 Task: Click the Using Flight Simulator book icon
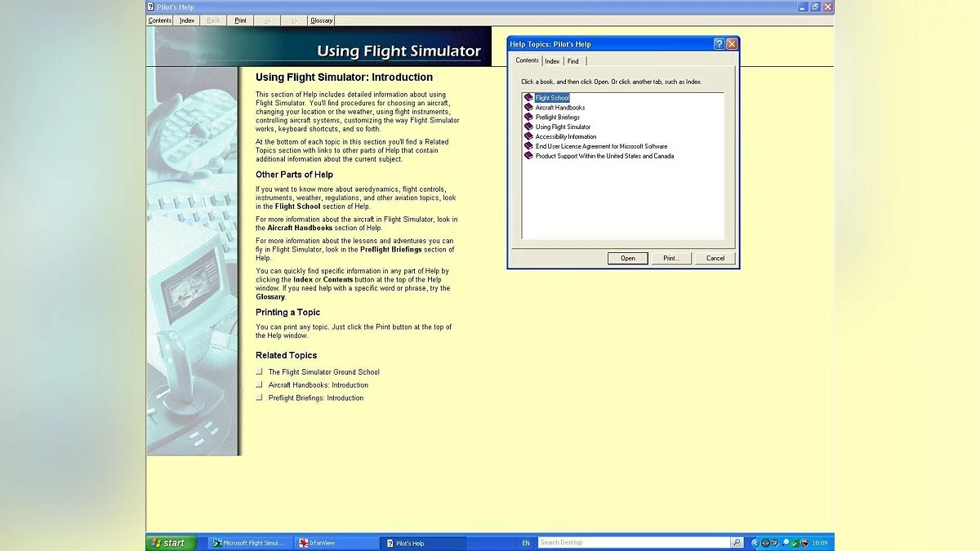click(528, 127)
